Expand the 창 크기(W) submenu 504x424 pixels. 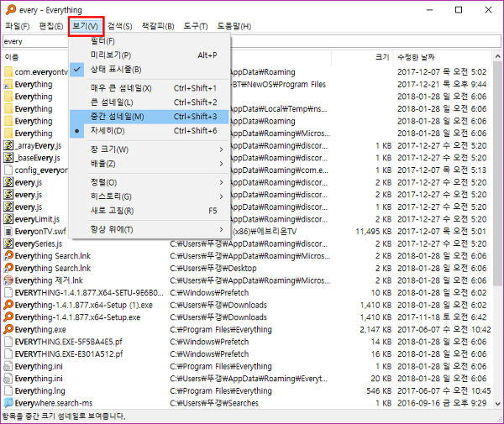click(x=150, y=149)
